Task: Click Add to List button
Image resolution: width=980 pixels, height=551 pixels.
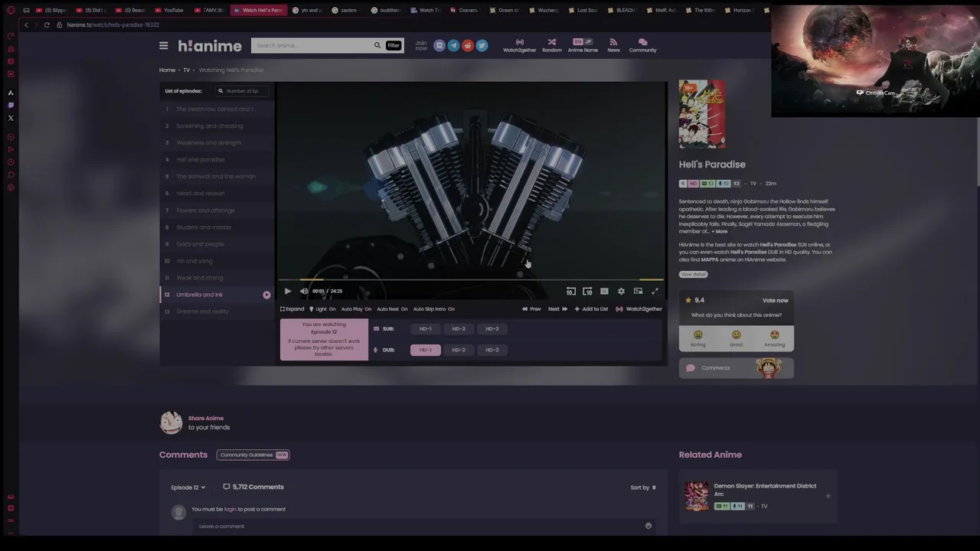Action: [591, 309]
